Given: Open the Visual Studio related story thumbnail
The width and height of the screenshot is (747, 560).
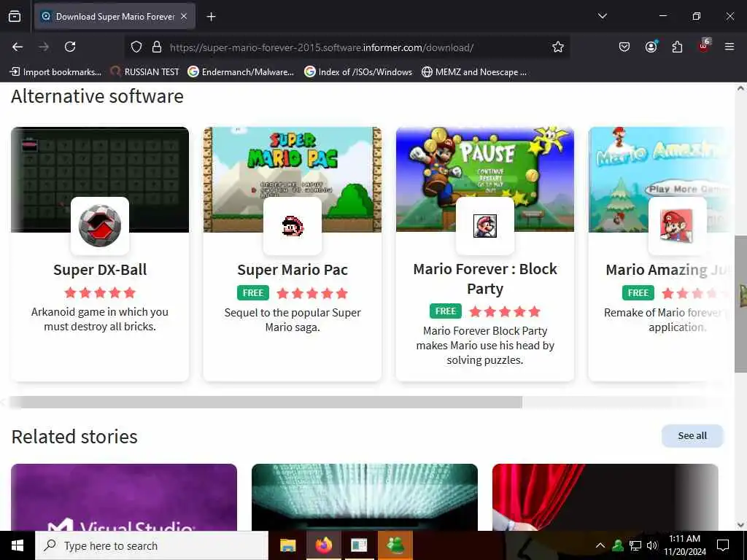Looking at the screenshot, I should tap(124, 497).
